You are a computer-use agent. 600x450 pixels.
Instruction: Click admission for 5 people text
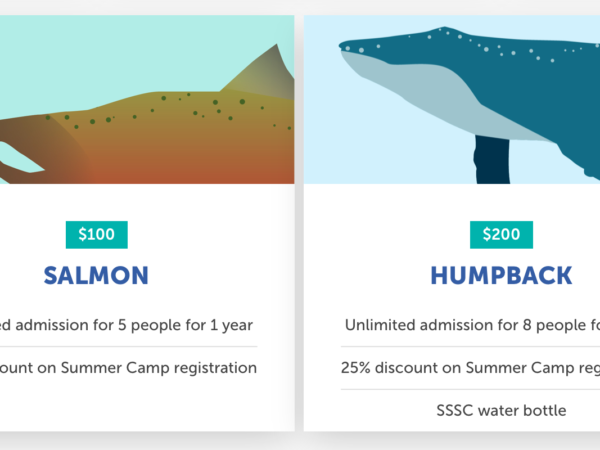pyautogui.click(x=126, y=325)
